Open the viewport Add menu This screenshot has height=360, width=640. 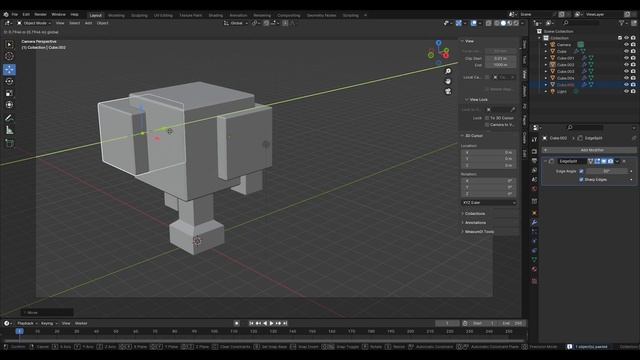(x=88, y=23)
